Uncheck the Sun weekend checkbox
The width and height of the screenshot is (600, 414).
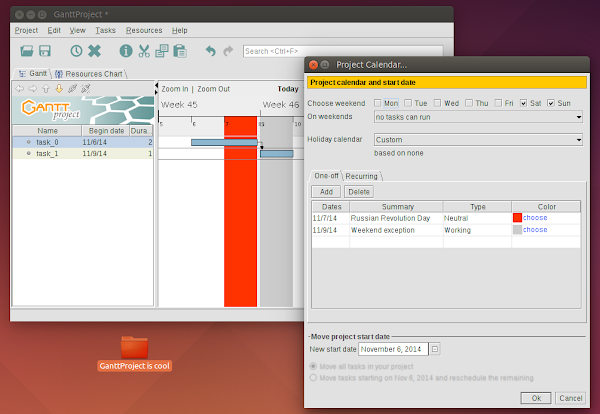tap(551, 103)
